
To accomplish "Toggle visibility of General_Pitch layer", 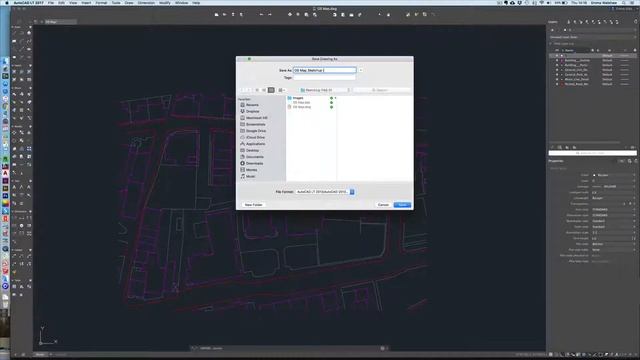I will pos(557,75).
